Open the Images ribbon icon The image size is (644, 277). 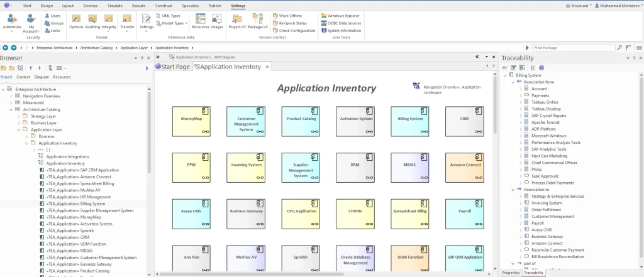pos(217,22)
